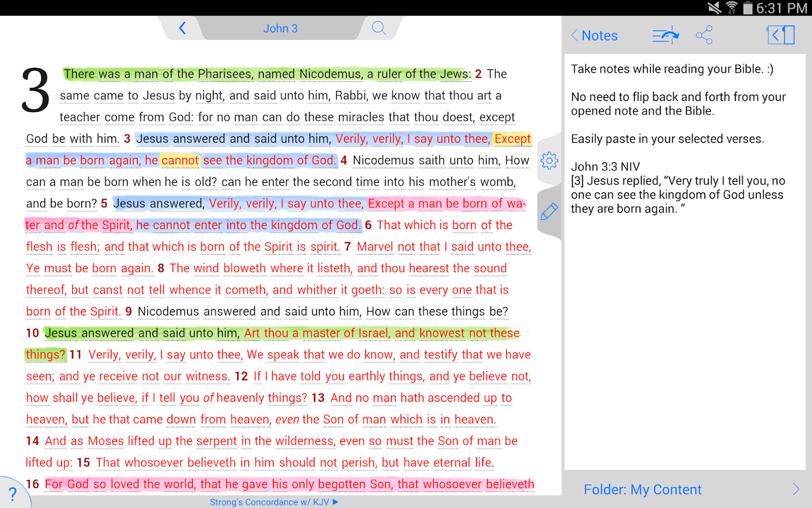Viewport: 812px width, 508px height.
Task: Open the search magnifier icon
Action: 379,28
